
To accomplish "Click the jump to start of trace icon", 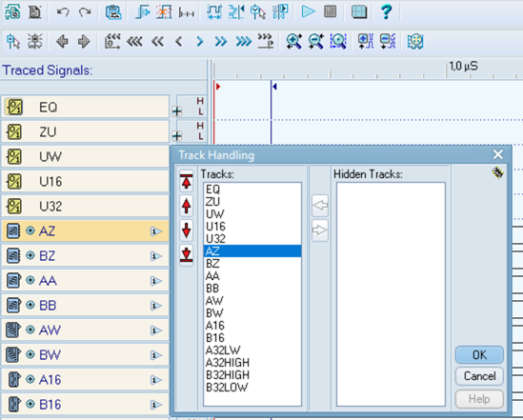I will click(112, 41).
